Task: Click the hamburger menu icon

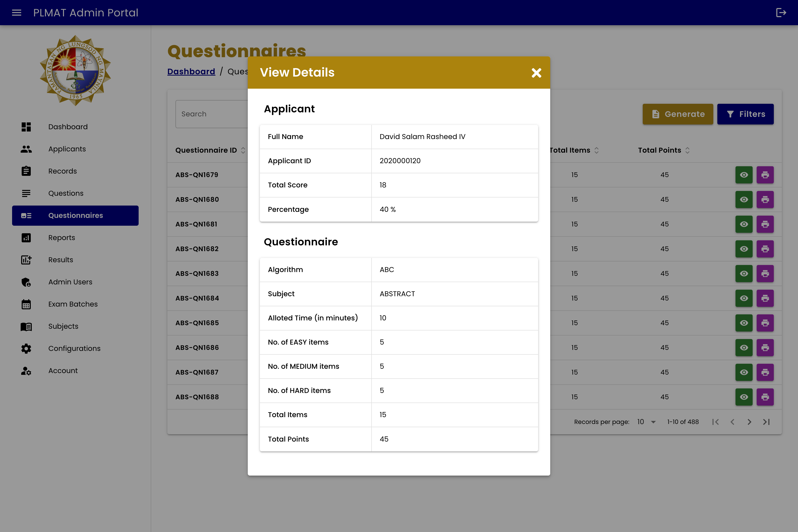Action: (x=17, y=13)
